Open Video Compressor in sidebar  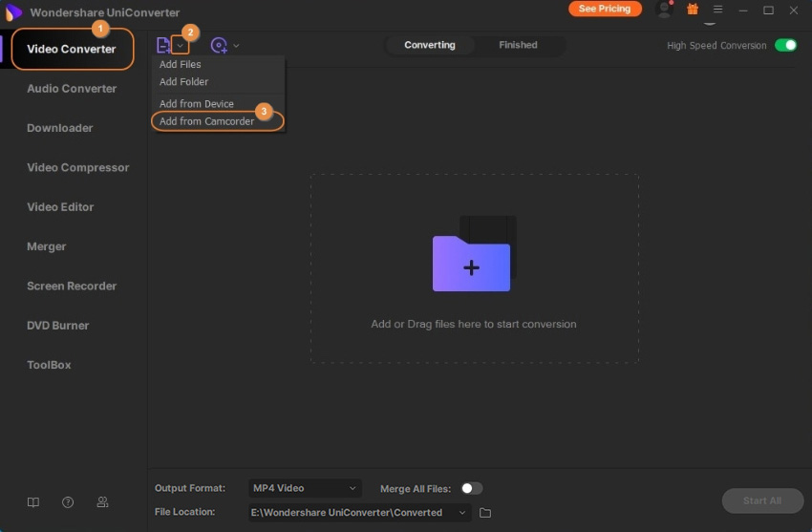click(x=78, y=167)
